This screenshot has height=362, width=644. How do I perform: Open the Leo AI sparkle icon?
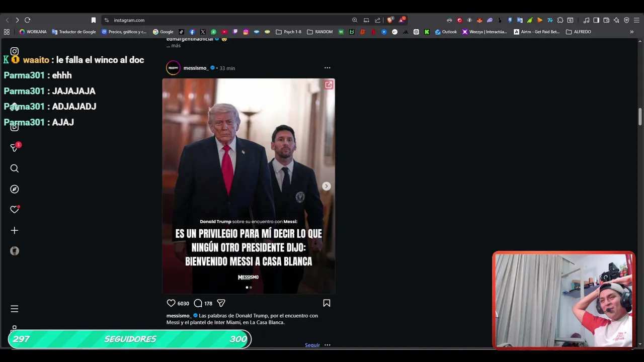coord(616,20)
